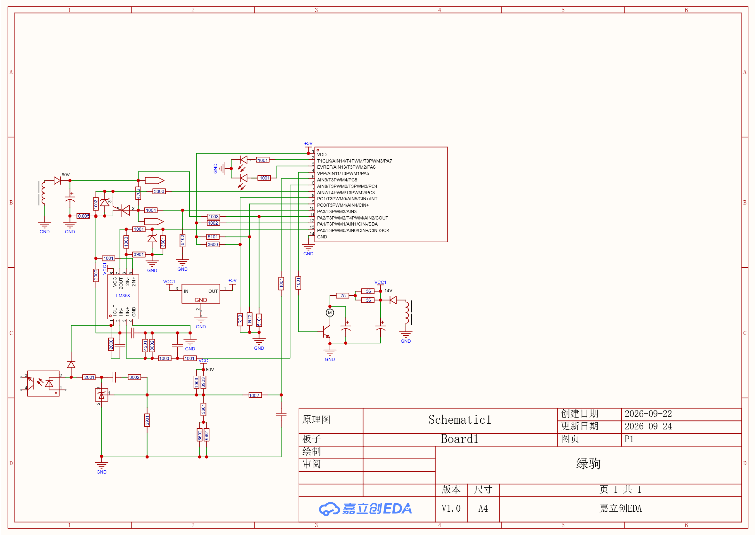This screenshot has height=535, width=756.
Task: Select the 绿驹 company name text
Action: [588, 464]
